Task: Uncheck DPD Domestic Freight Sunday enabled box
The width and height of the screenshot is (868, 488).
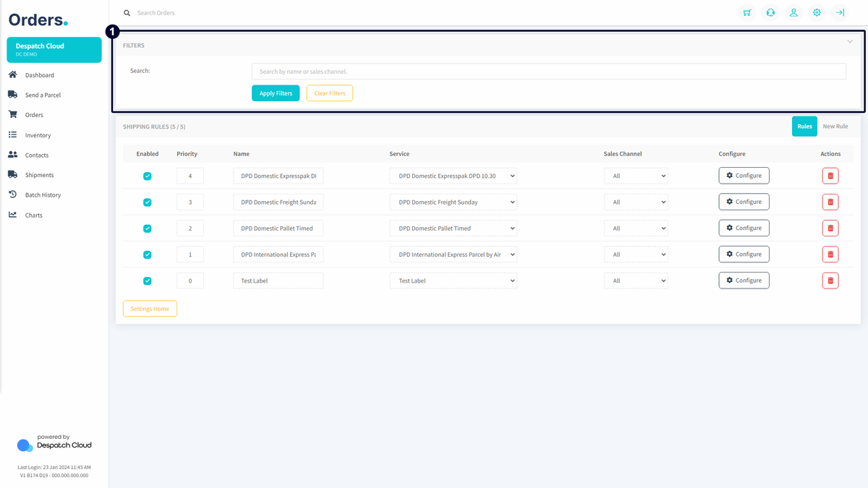Action: (148, 202)
